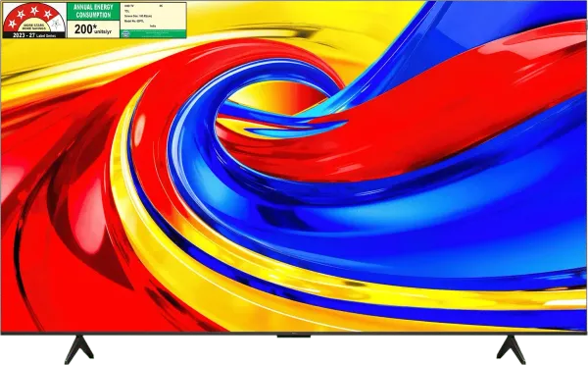Click the model details panel of the label
The image size is (588, 365).
click(153, 16)
